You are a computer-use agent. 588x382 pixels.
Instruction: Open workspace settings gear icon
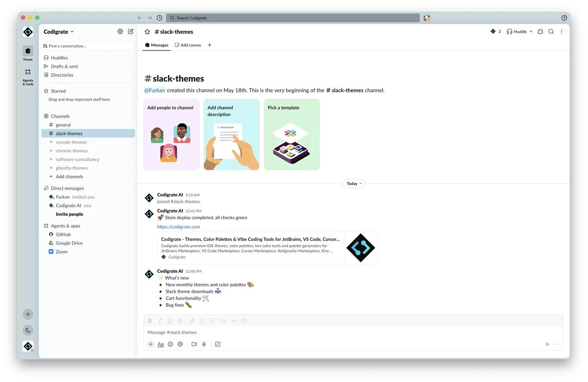pyautogui.click(x=120, y=31)
